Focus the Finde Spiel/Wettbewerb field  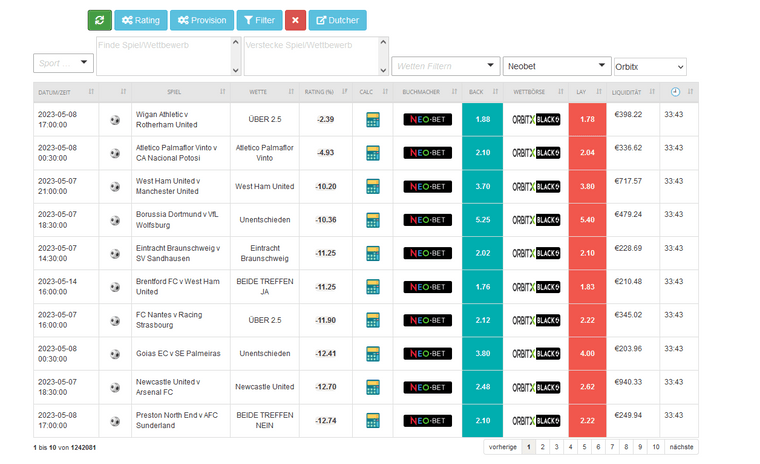click(168, 56)
